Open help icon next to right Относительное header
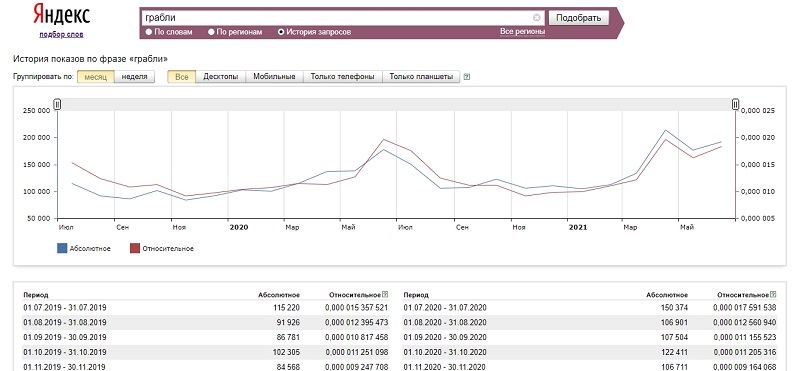 coord(773,294)
